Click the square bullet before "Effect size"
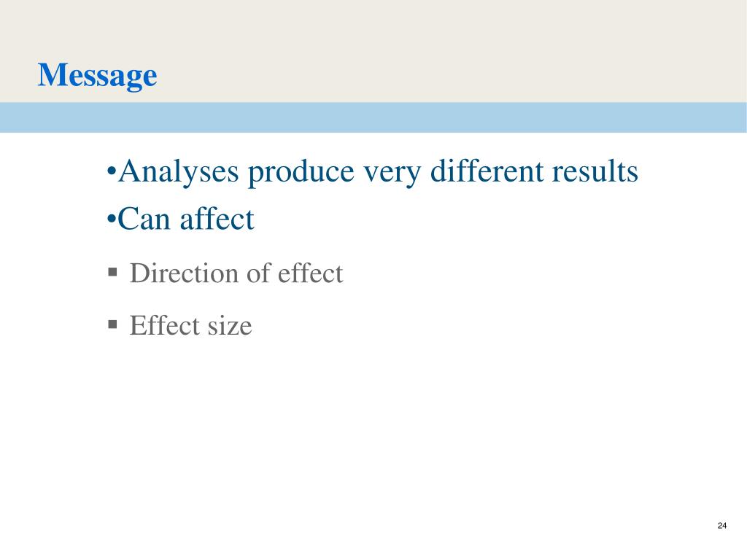Screen dimensions: 747x560 click(x=112, y=324)
